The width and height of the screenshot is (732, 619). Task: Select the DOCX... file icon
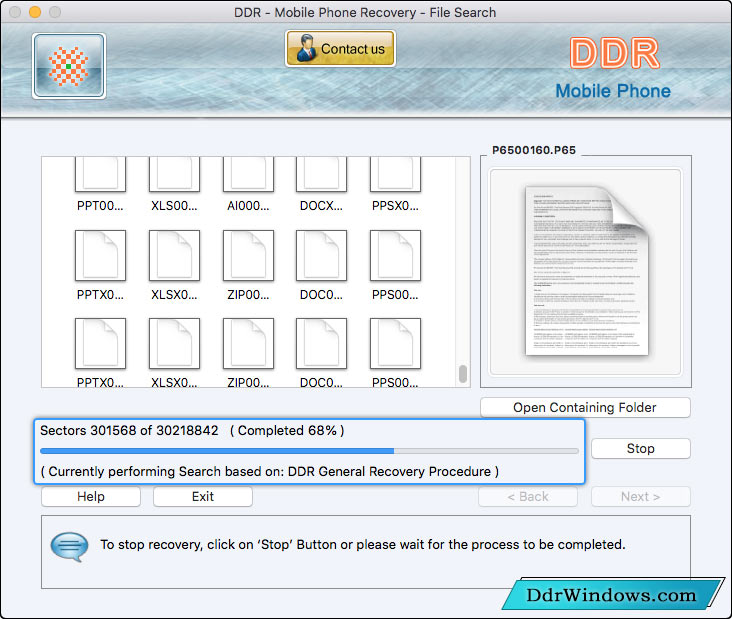coord(321,174)
